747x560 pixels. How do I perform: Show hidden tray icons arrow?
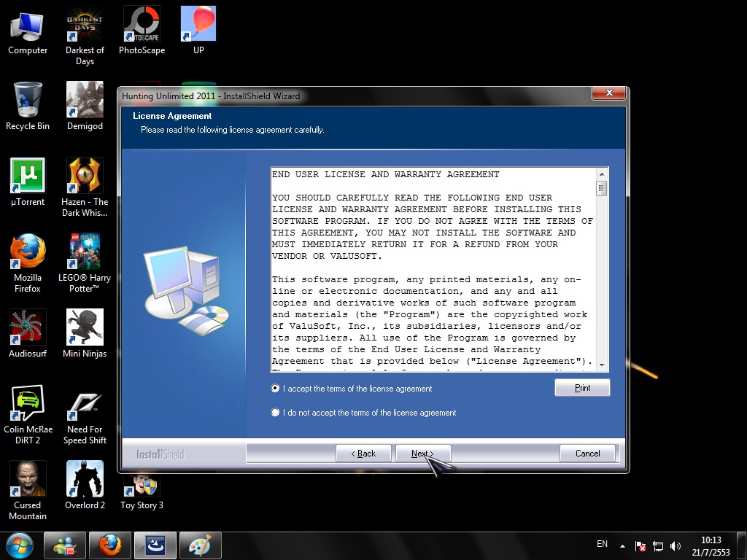(x=622, y=546)
